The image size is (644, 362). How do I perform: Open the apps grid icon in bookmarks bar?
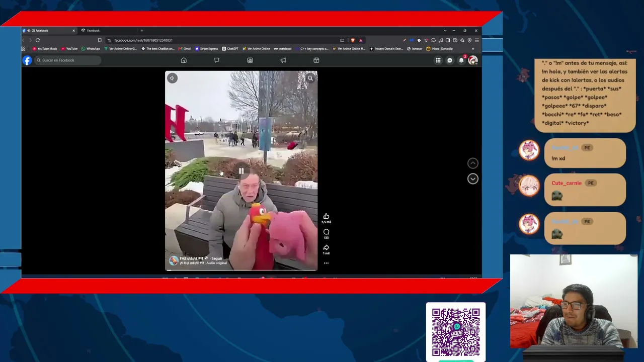23,49
